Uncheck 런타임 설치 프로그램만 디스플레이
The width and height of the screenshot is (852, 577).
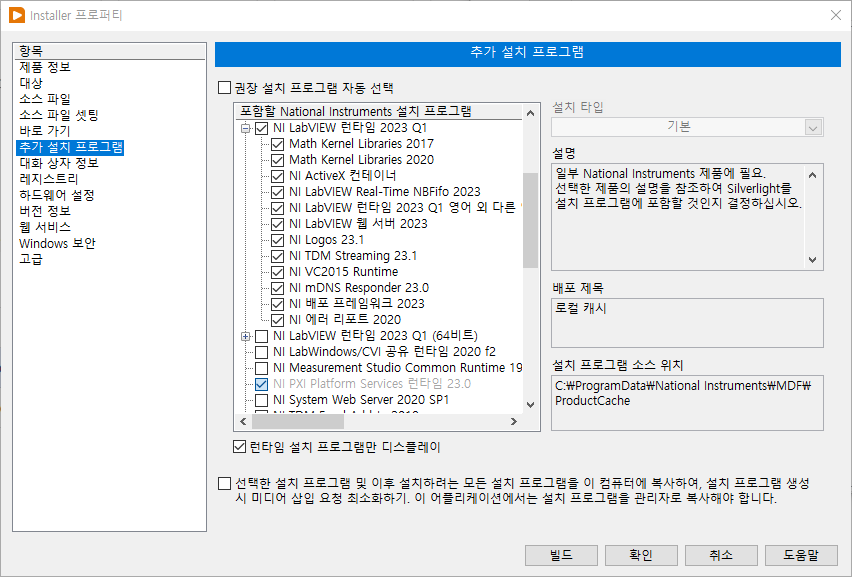[240, 447]
